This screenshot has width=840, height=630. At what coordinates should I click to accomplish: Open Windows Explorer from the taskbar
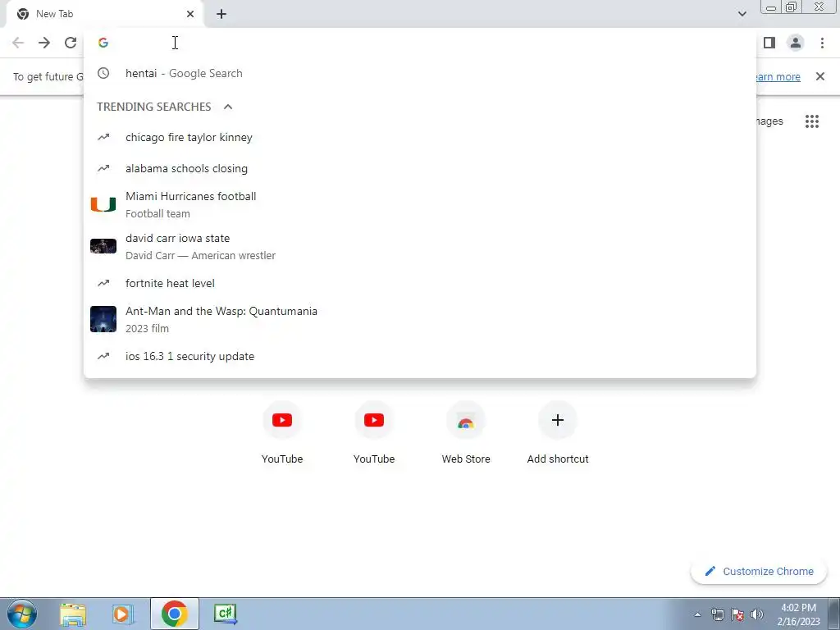73,614
